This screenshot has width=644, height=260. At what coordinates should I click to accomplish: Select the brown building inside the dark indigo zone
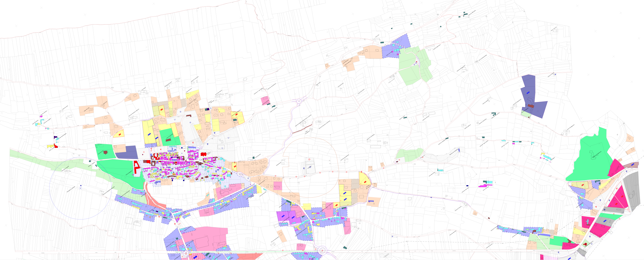point(531,106)
